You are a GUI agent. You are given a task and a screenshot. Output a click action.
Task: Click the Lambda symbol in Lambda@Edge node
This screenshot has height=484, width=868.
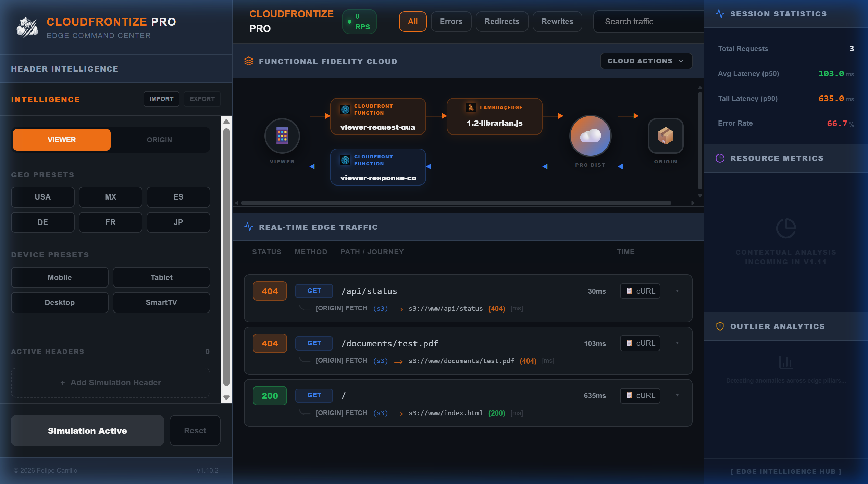(x=471, y=107)
